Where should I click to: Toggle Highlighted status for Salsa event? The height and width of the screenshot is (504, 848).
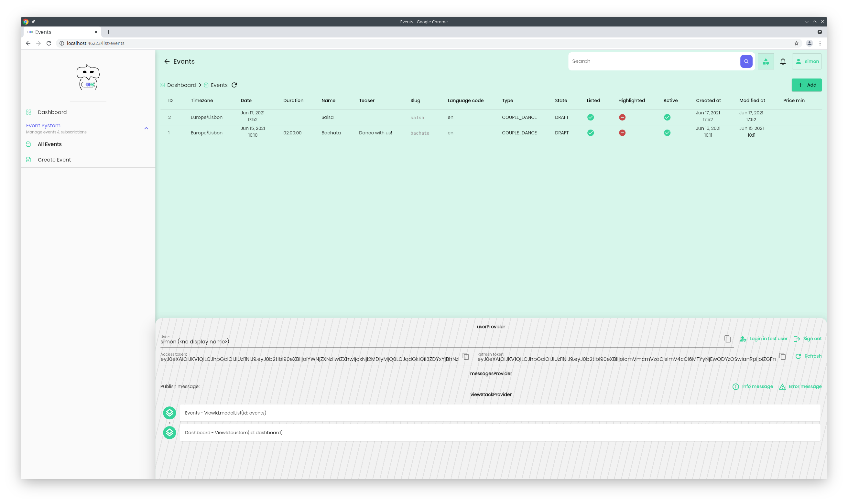pyautogui.click(x=622, y=117)
